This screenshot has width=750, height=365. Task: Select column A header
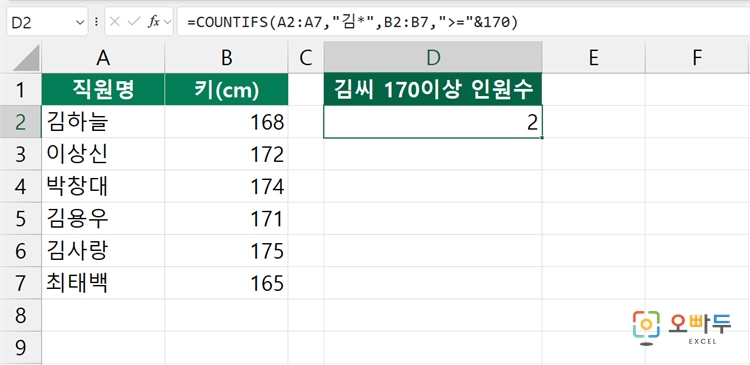coord(103,58)
